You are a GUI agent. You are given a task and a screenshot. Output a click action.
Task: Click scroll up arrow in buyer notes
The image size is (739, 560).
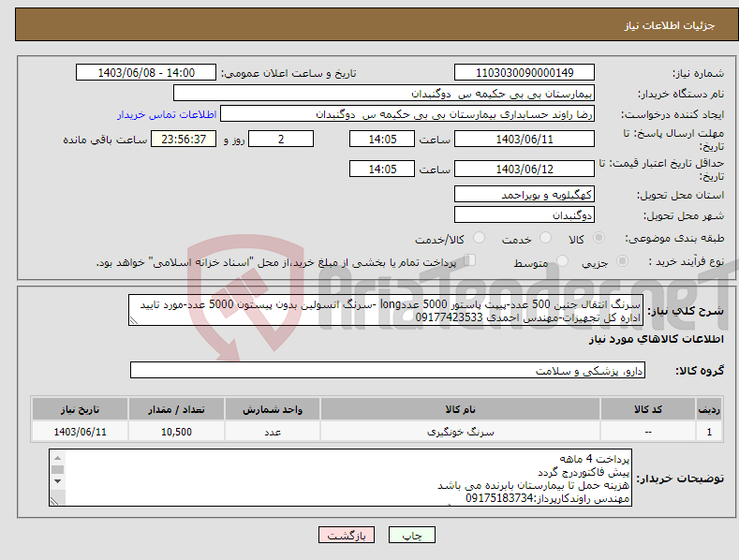(57, 458)
